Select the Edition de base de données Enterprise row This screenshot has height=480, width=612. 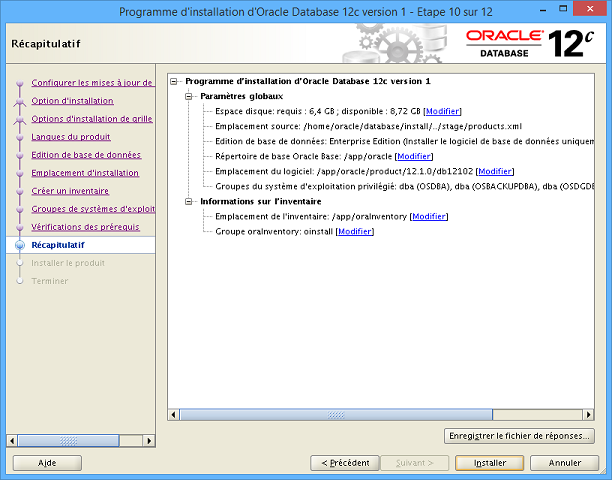(x=405, y=142)
